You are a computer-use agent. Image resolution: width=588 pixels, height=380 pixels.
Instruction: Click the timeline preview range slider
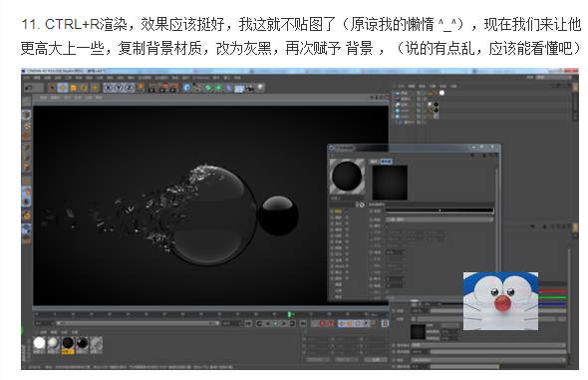pyautogui.click(x=138, y=323)
